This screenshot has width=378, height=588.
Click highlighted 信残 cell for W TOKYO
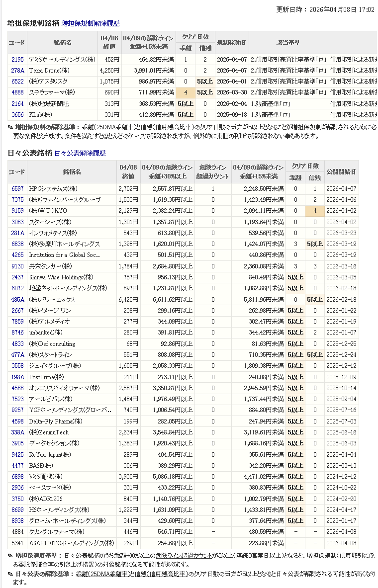point(314,211)
